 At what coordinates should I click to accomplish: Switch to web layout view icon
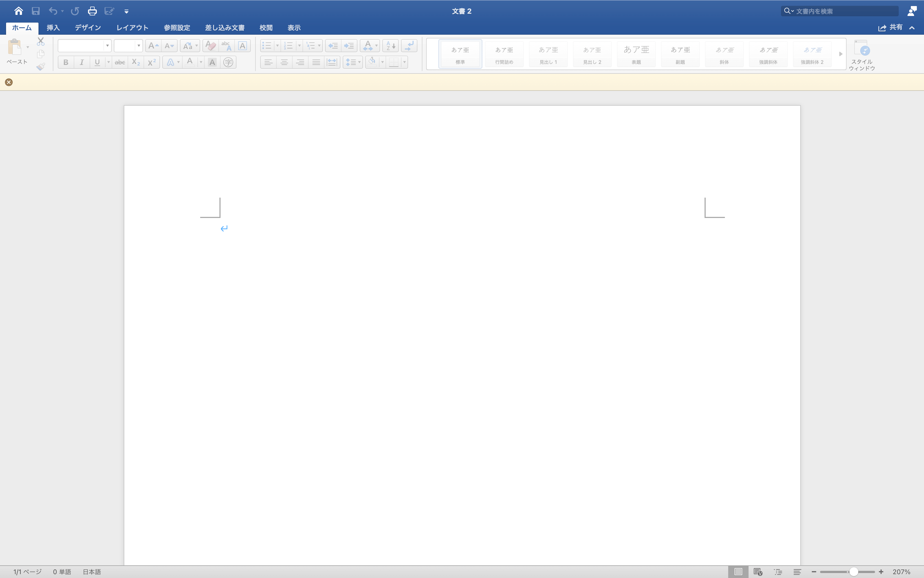pyautogui.click(x=758, y=572)
